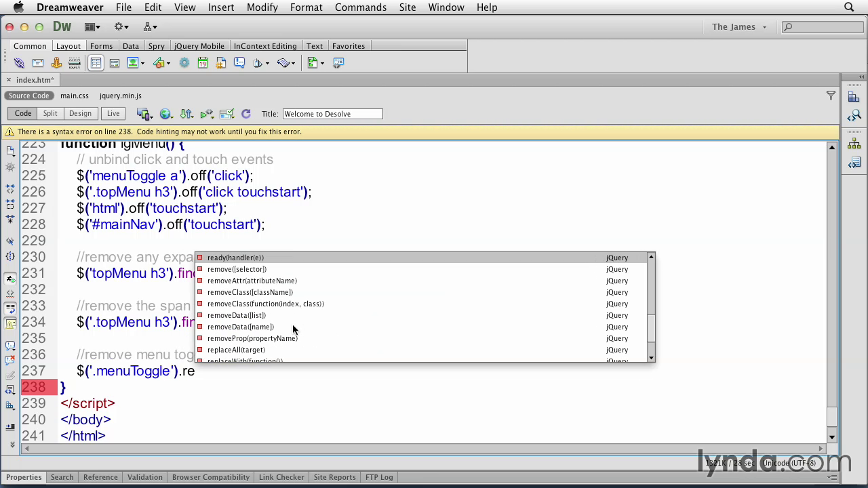The height and width of the screenshot is (488, 868).
Task: Switch to Design view
Action: [x=80, y=113]
